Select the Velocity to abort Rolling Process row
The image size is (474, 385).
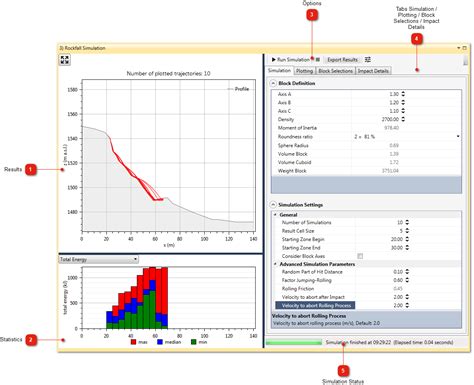point(315,305)
